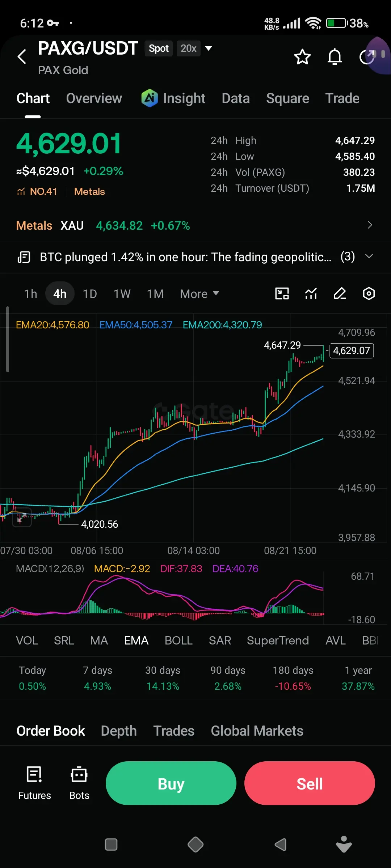Open the chart layout picture icon
This screenshot has height=868, width=391.
click(282, 293)
